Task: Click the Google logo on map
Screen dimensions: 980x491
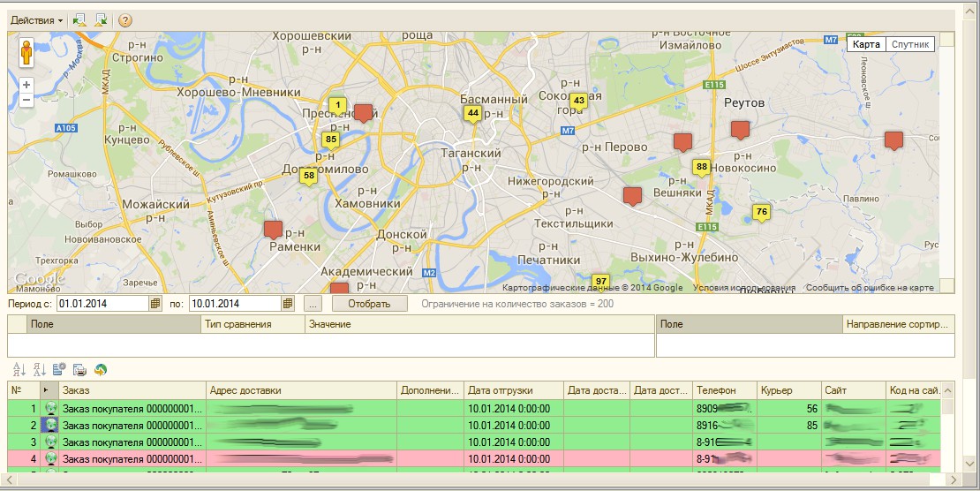Action: coord(40,279)
